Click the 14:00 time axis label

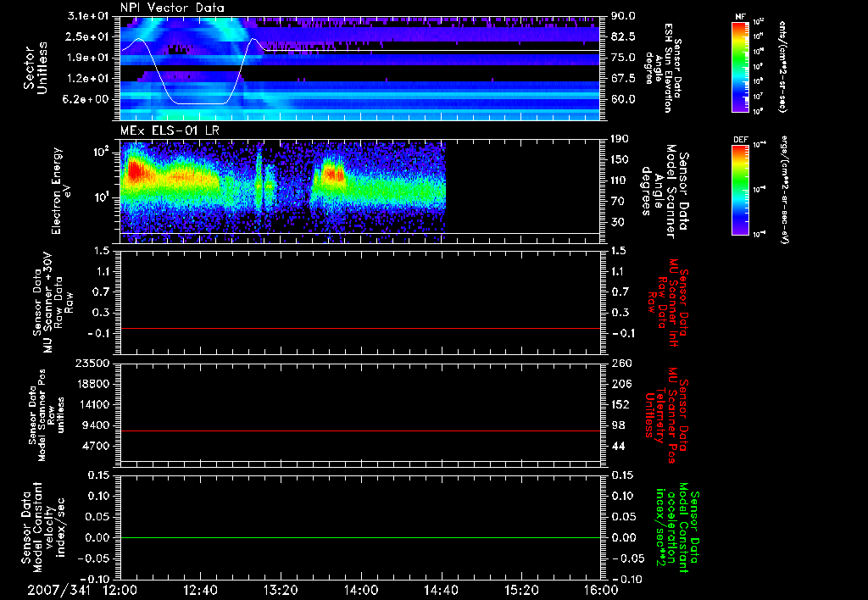pos(361,590)
